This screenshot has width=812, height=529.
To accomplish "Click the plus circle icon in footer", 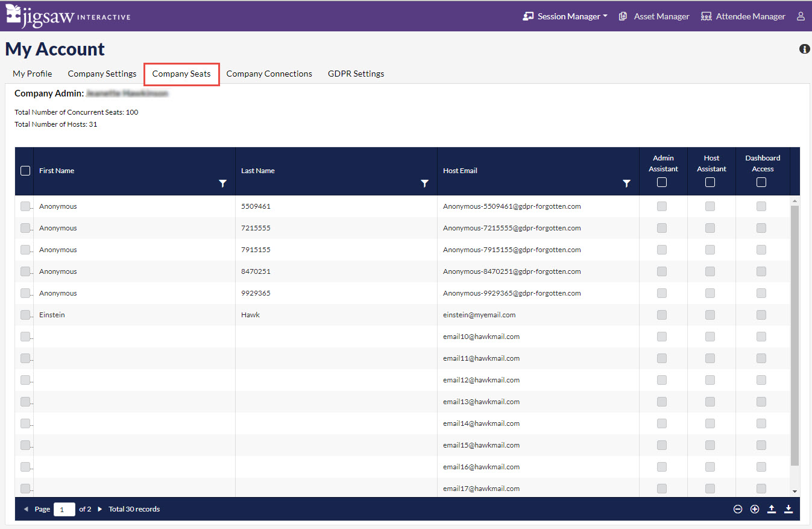I will click(x=755, y=509).
